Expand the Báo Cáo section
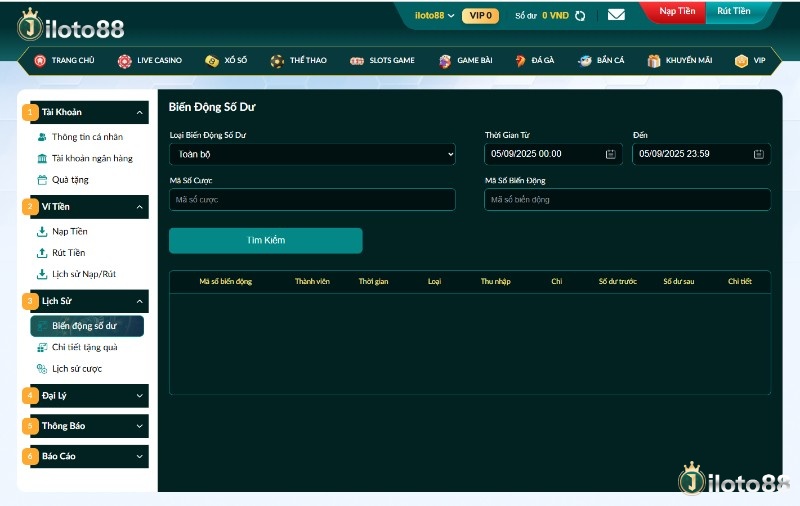Screen dimensions: 800x506 [139, 457]
